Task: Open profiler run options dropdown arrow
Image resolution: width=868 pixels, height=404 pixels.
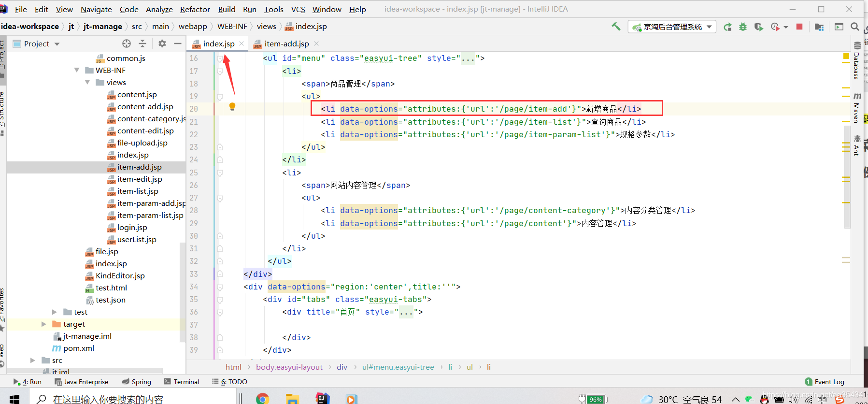Action: (786, 27)
